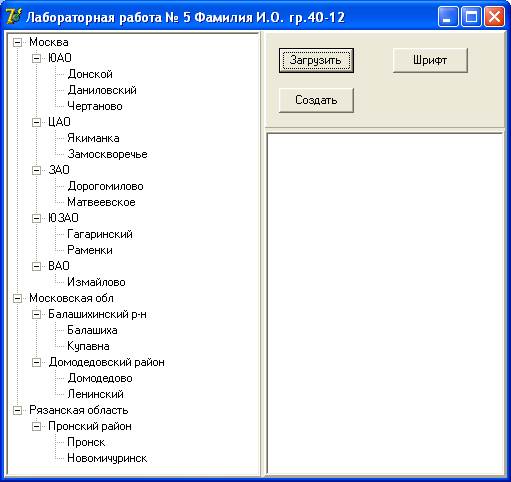Select the Московская обл label
Image resolution: width=511 pixels, height=482 pixels.
pos(71,298)
